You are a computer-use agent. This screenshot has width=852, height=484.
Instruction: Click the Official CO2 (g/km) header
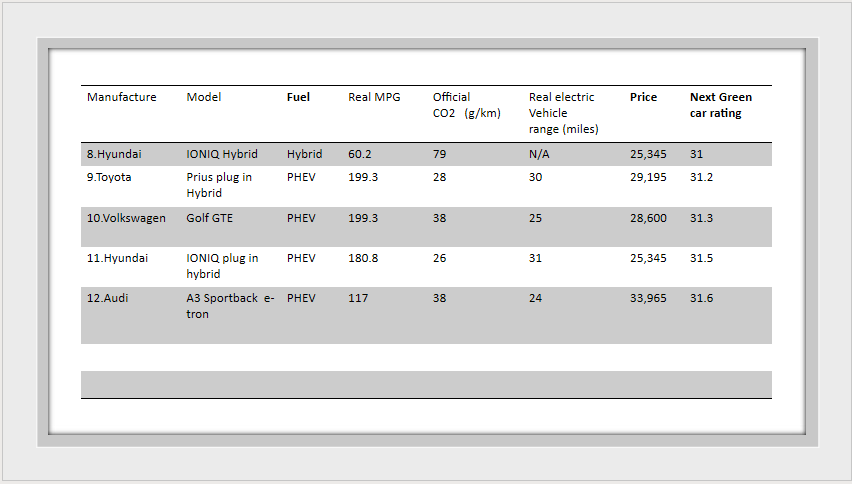(466, 105)
